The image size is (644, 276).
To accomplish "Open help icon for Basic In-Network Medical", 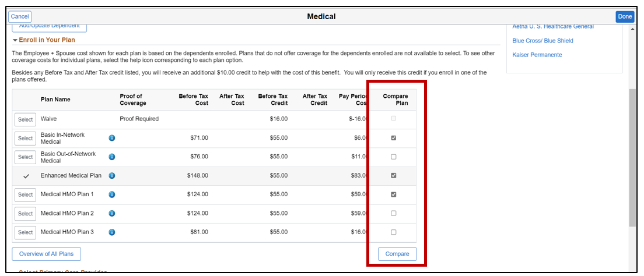I will tap(112, 138).
